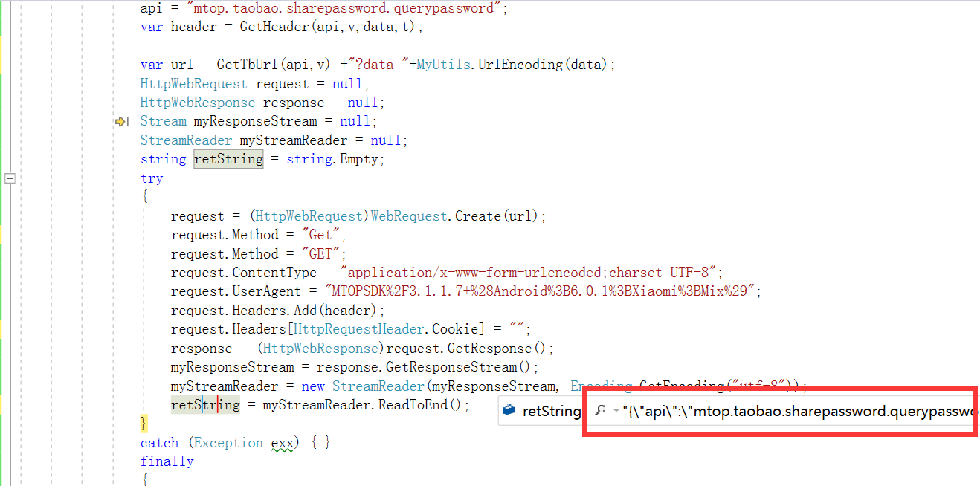This screenshot has width=980, height=486.
Task: Expand visualizer dropdown arrow in retString datatip
Action: coord(616,411)
